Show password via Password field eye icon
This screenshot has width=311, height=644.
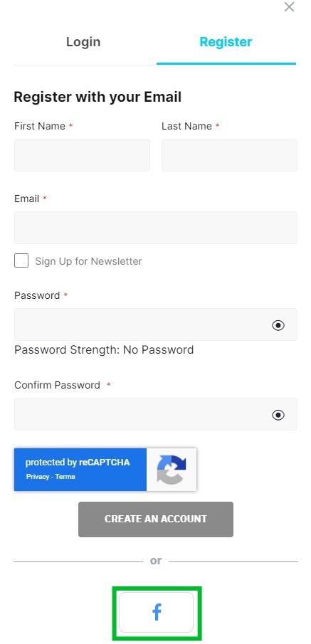pyautogui.click(x=278, y=325)
